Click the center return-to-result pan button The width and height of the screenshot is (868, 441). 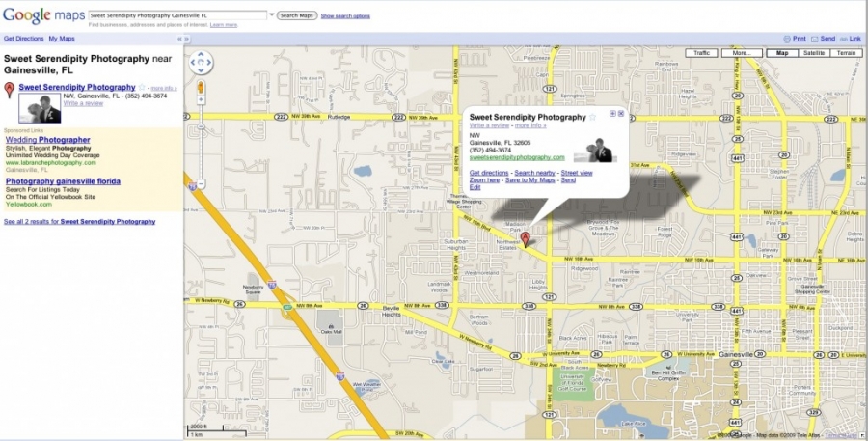[x=201, y=63]
